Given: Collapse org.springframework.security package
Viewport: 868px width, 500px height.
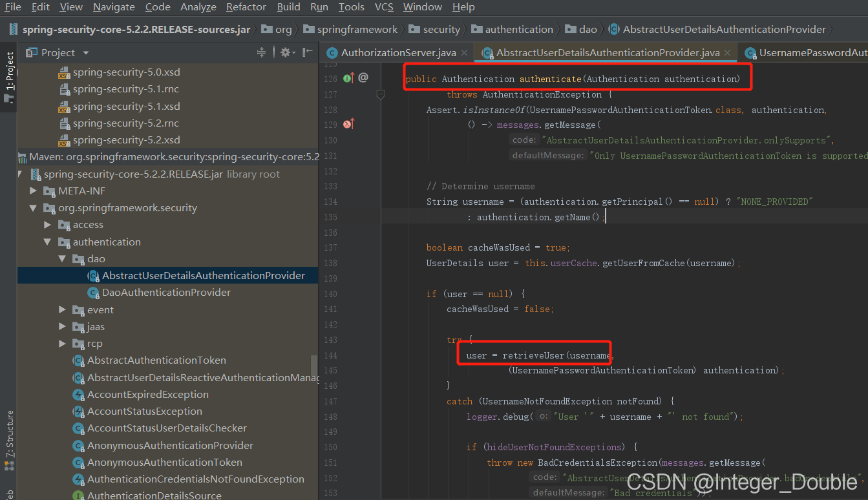Looking at the screenshot, I should pyautogui.click(x=34, y=208).
